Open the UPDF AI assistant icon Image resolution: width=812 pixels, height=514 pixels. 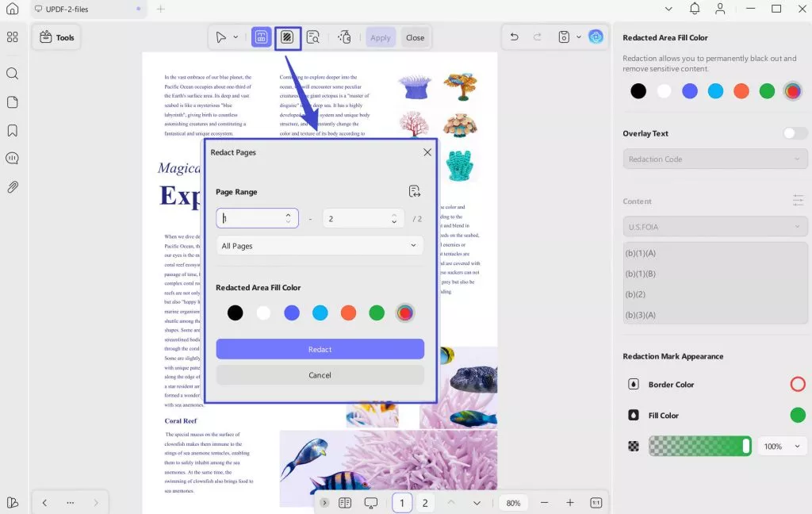tap(596, 36)
